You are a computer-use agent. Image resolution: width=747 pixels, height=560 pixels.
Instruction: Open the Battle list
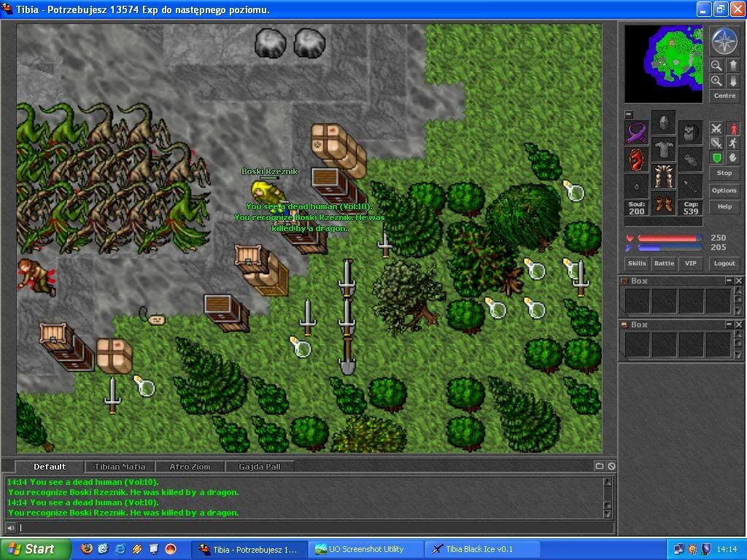(x=664, y=263)
